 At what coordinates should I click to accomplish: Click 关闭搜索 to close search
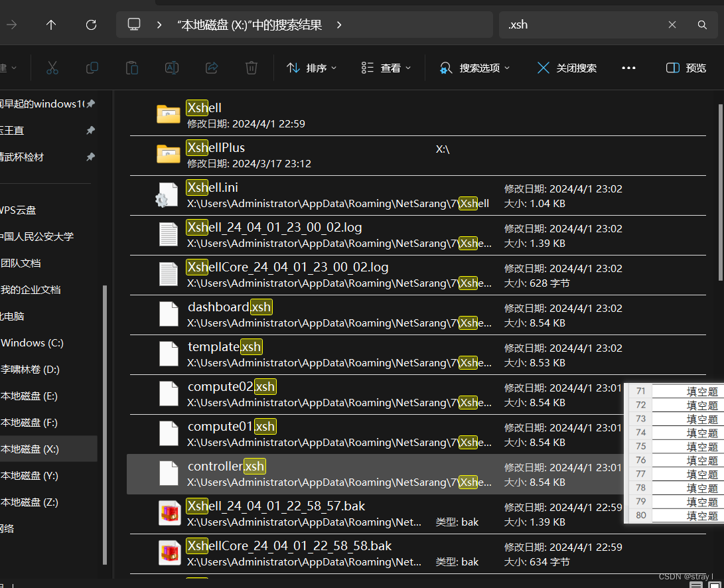pyautogui.click(x=567, y=68)
